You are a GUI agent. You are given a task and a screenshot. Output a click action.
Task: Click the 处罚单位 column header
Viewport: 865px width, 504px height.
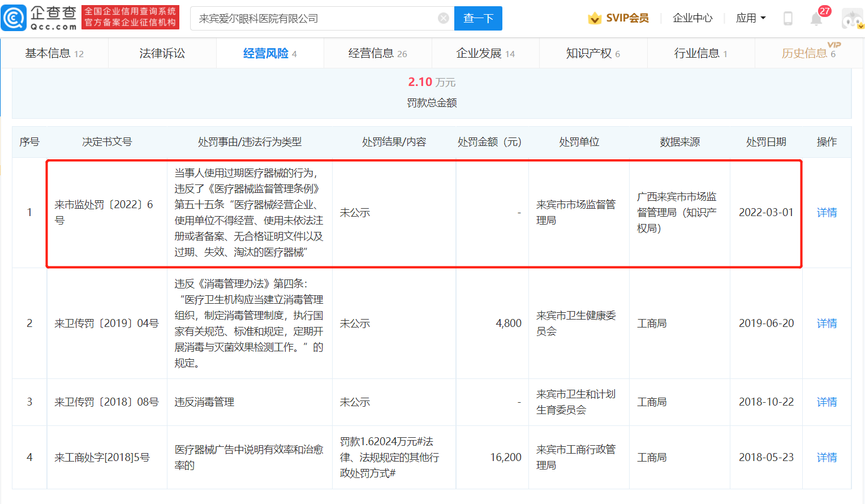[x=579, y=141]
